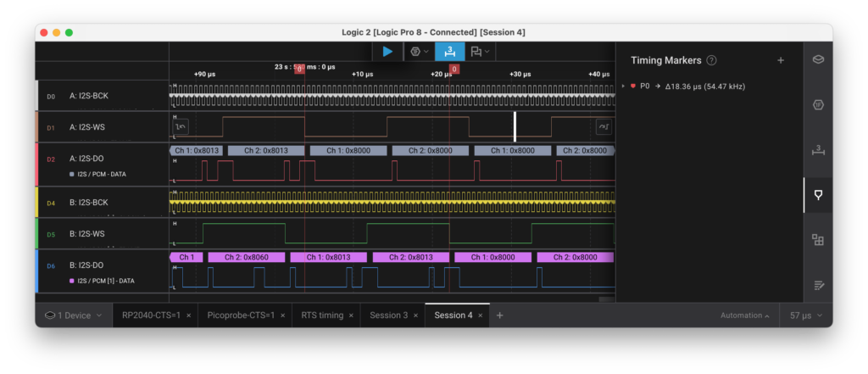
Task: Select the Session 4 tab
Action: [x=453, y=315]
